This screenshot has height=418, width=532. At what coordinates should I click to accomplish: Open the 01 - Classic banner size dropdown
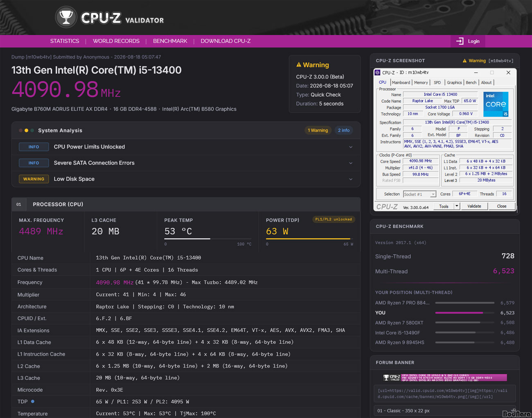pos(445,411)
